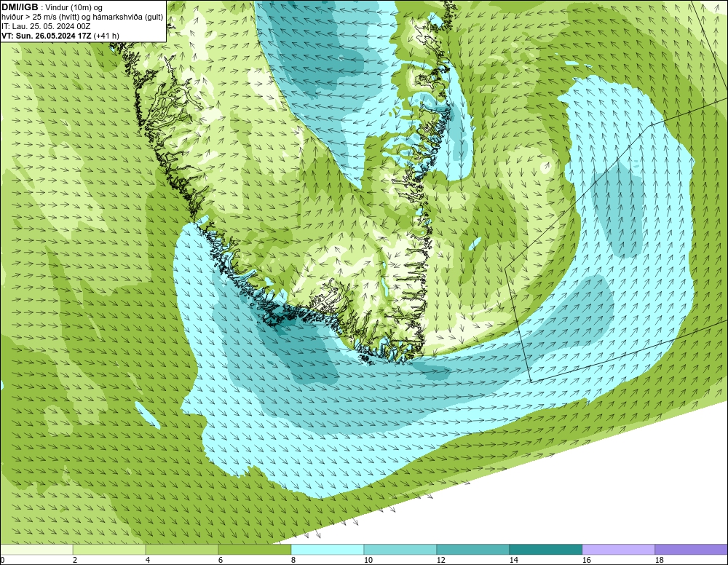Click the 8–10 m/s light cyan legend swatch
The height and width of the screenshot is (565, 728).
[x=328, y=550]
